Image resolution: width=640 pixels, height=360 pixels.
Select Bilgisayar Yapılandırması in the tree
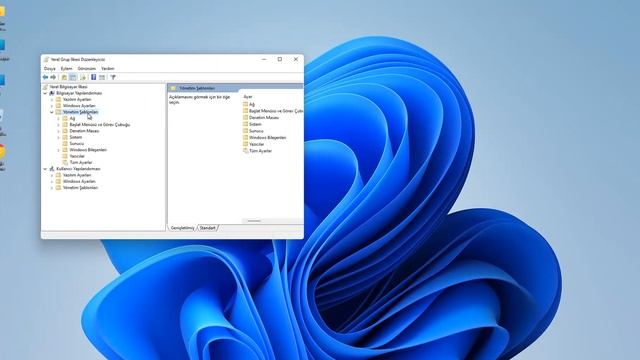79,93
